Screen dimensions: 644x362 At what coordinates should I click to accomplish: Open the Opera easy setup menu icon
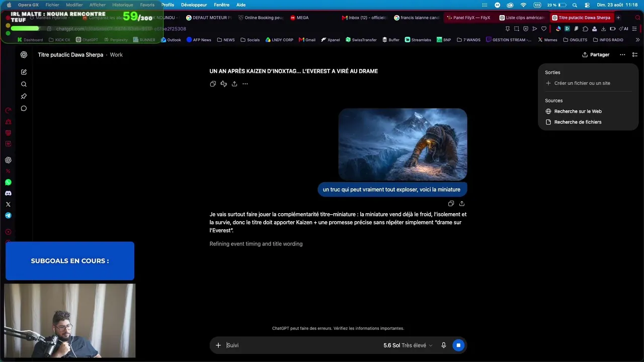pyautogui.click(x=635, y=29)
